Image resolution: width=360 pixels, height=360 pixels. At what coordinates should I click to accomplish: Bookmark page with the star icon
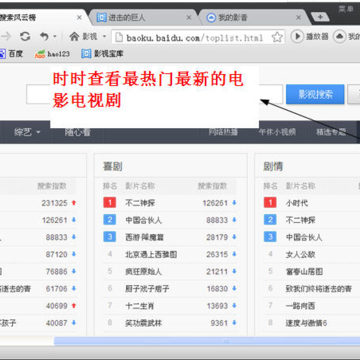(x=277, y=37)
